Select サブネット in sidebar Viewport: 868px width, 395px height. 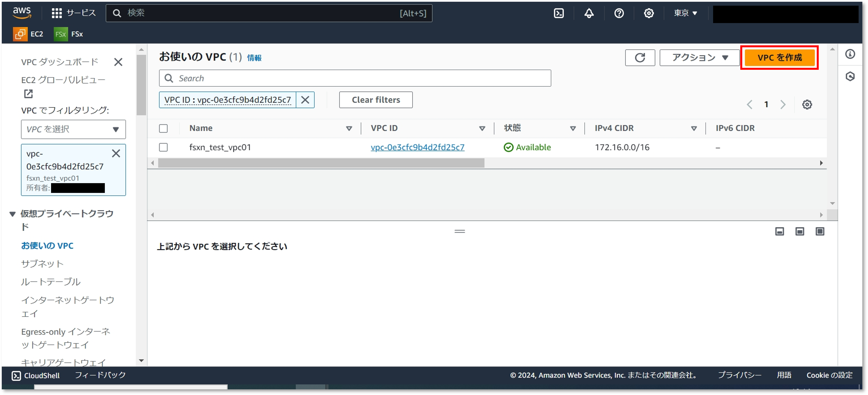pos(42,263)
